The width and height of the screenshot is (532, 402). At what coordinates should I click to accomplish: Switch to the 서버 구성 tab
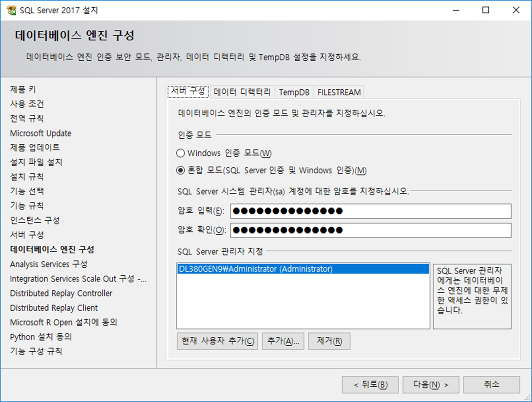pos(188,91)
